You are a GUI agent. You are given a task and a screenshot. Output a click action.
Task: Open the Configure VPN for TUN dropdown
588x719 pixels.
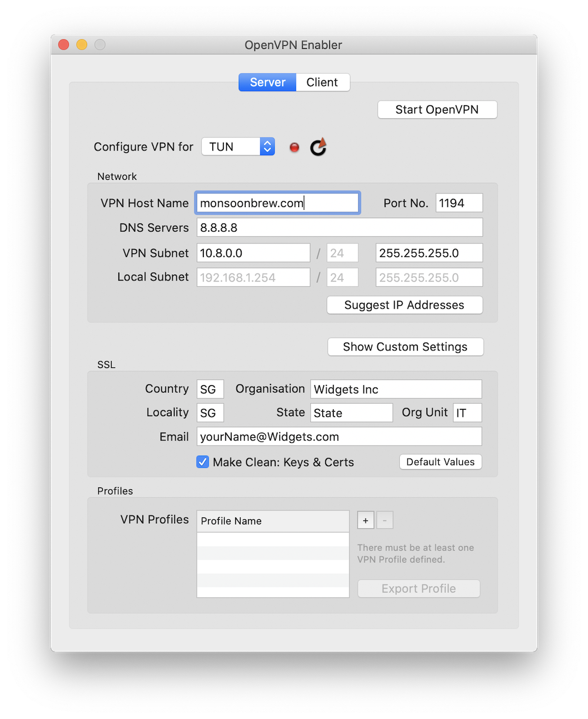click(238, 146)
